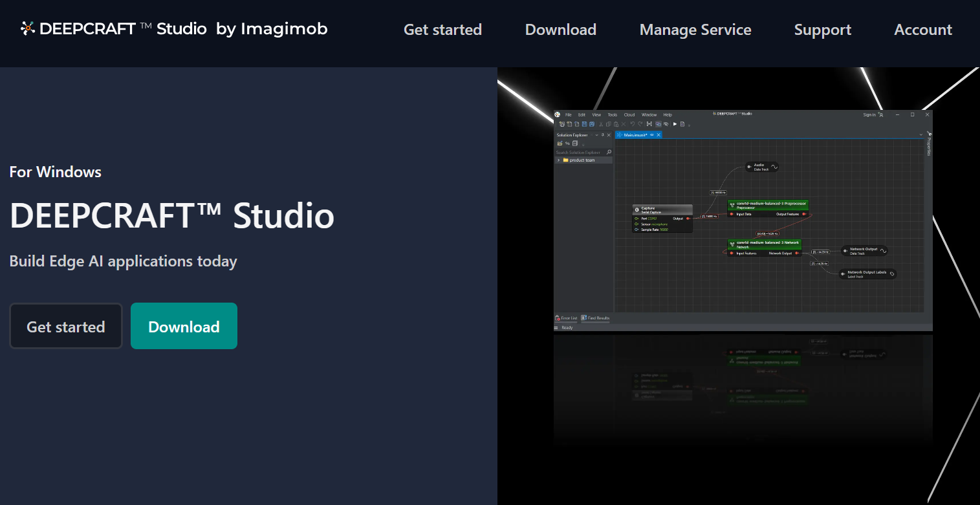Viewport: 980px width, 505px height.
Task: Open File menu in app preview
Action: click(x=569, y=115)
